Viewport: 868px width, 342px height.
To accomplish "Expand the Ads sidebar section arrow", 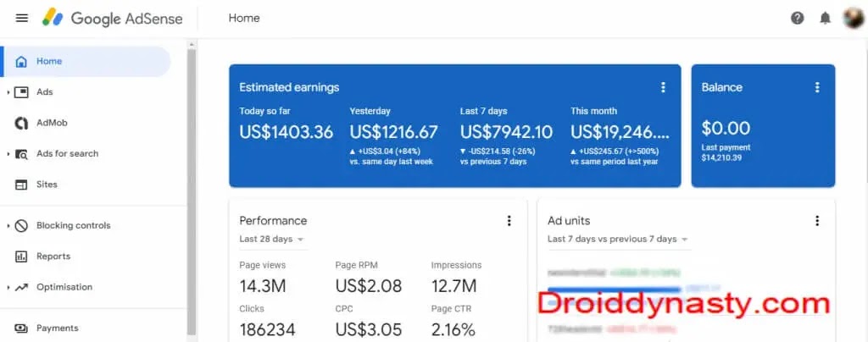I will click(x=8, y=92).
